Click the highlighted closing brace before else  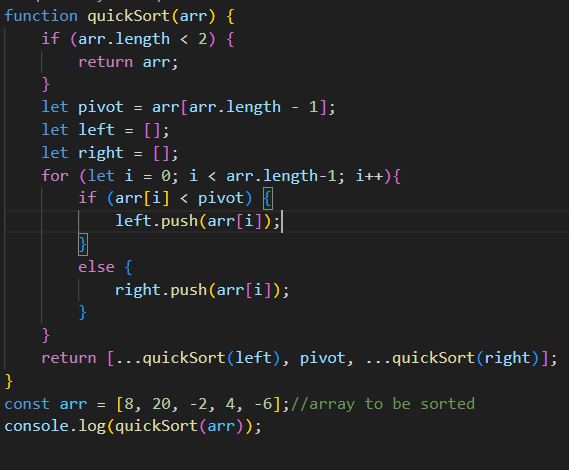click(x=83, y=244)
